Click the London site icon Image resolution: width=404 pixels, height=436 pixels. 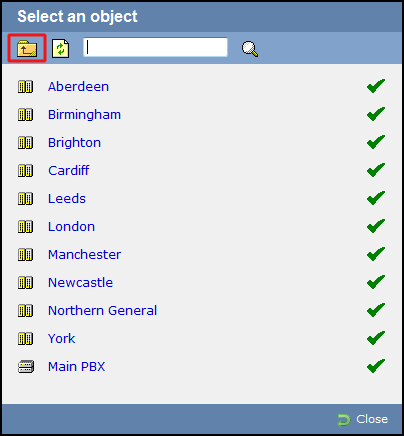point(25,227)
